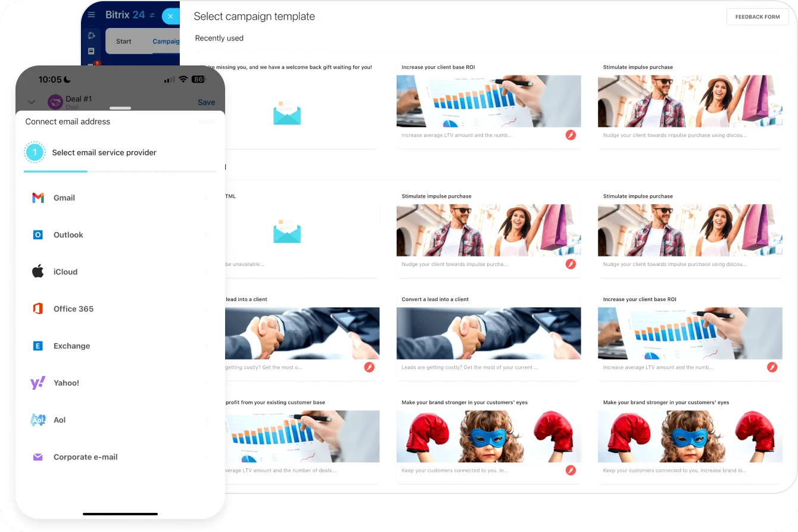Click the Feedback Form button

tap(757, 17)
